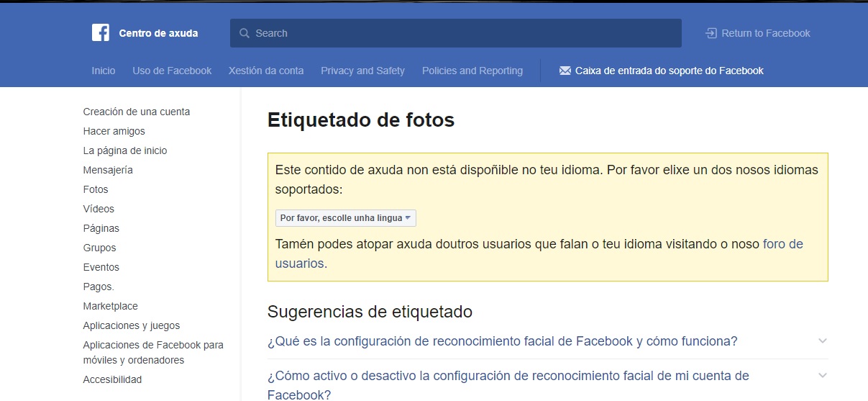Viewport: 868px width, 401px height.
Task: Select Fotos in the sidebar
Action: (96, 189)
